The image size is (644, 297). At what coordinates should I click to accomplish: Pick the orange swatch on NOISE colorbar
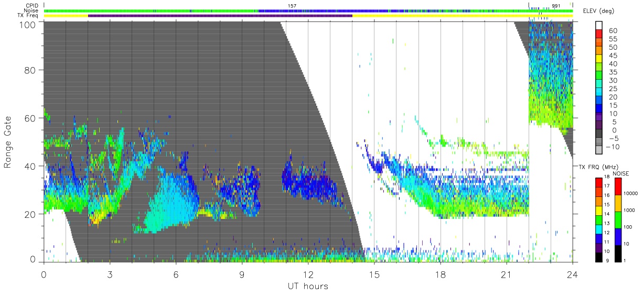click(618, 203)
